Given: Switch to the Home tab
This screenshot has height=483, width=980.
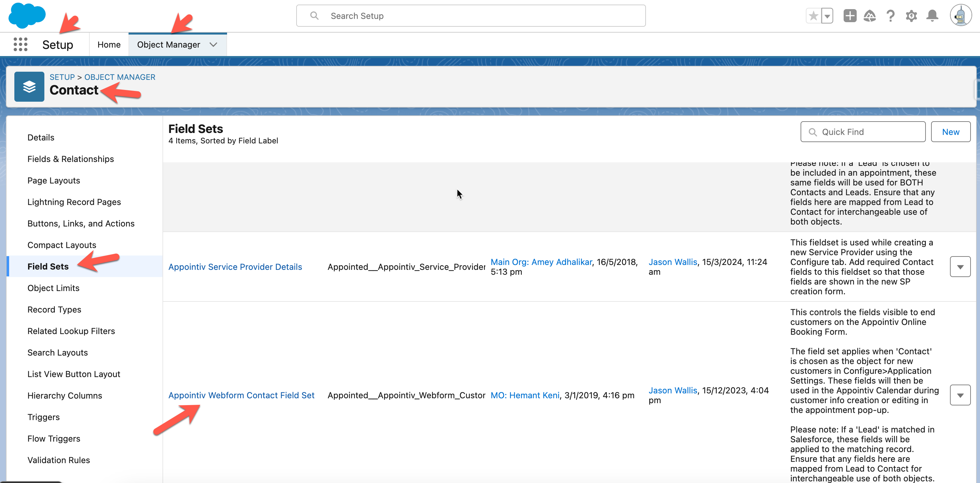Looking at the screenshot, I should click(109, 44).
